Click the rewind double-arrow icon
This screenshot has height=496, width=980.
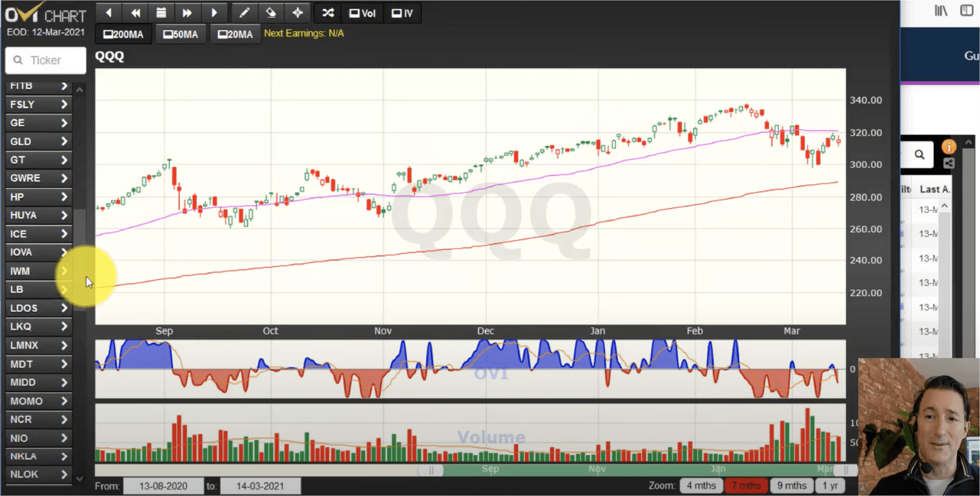click(135, 13)
